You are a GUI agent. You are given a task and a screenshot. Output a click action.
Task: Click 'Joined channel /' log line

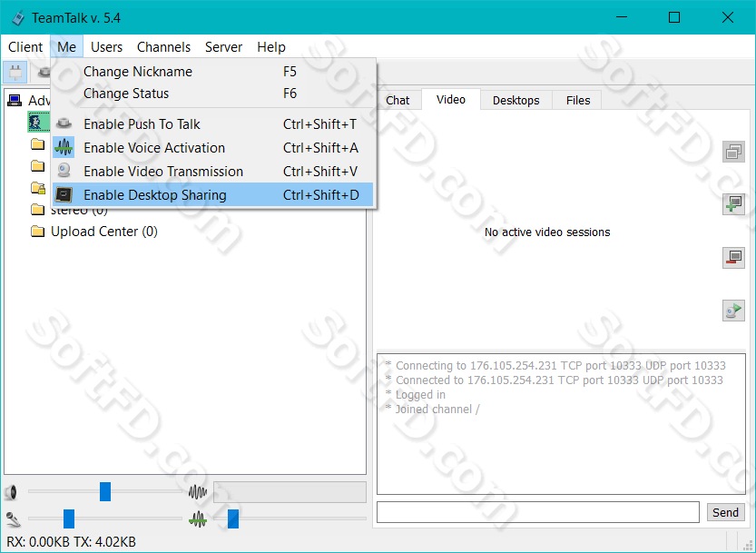point(437,410)
